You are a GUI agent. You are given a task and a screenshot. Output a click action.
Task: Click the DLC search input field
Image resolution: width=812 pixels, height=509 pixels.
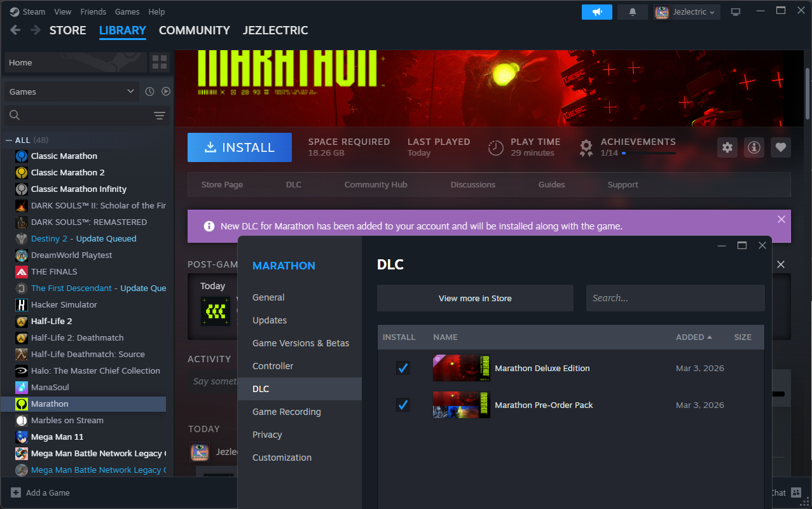point(675,298)
